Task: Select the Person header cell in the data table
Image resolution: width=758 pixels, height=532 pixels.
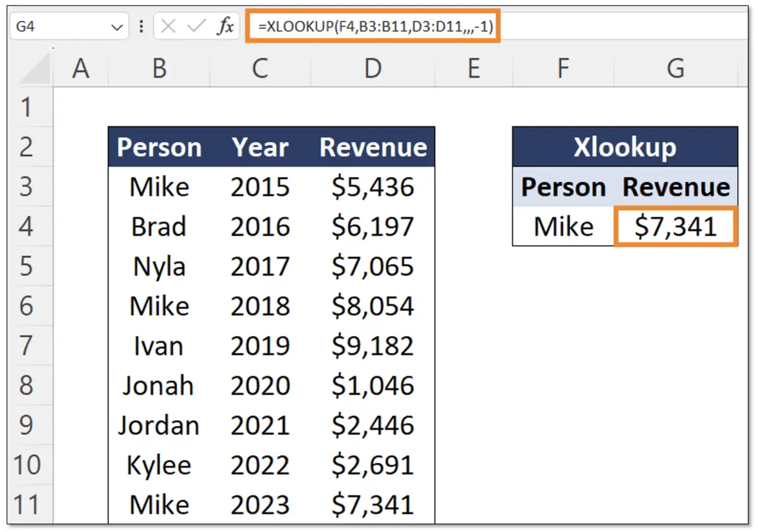Action: [x=159, y=147]
